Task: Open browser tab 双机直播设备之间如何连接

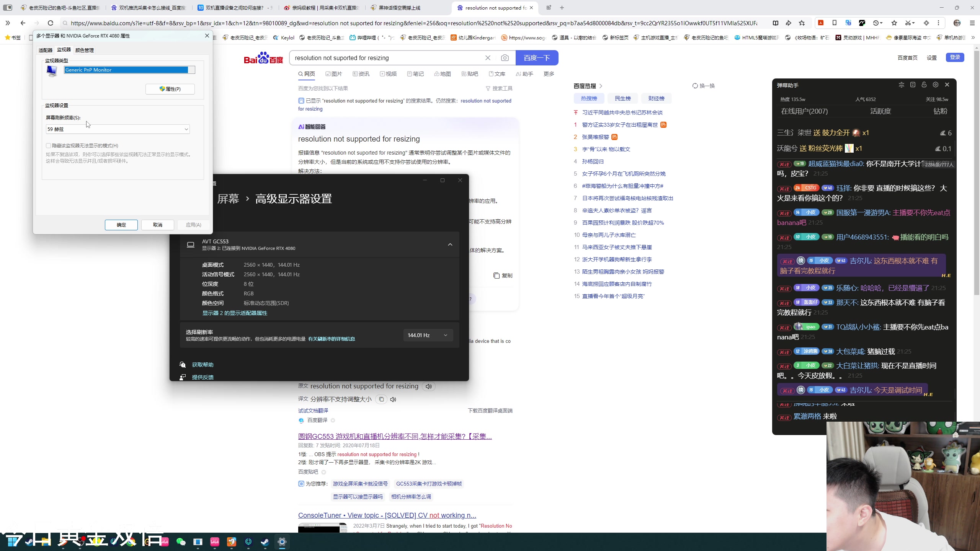Action: (236, 8)
